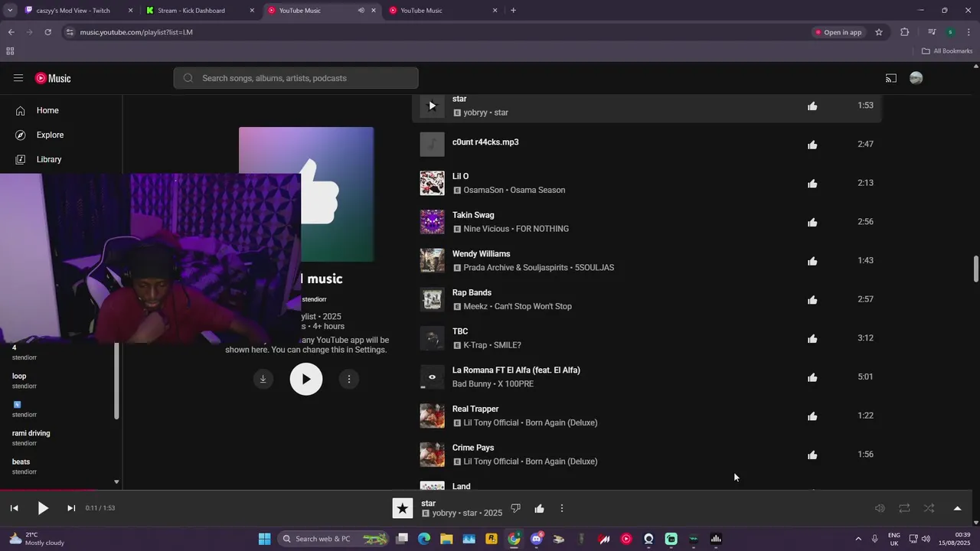Toggle like on La Romana
This screenshot has width=980, height=551.
click(812, 377)
